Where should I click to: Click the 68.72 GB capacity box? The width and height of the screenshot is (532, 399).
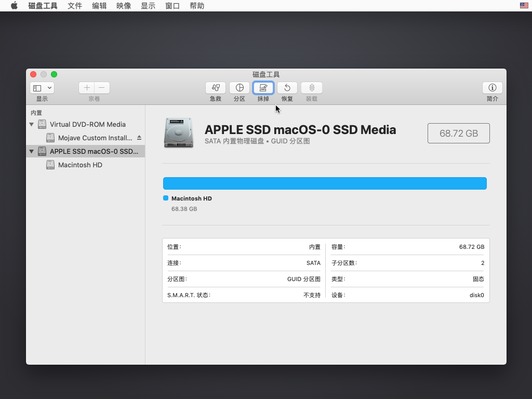click(459, 134)
